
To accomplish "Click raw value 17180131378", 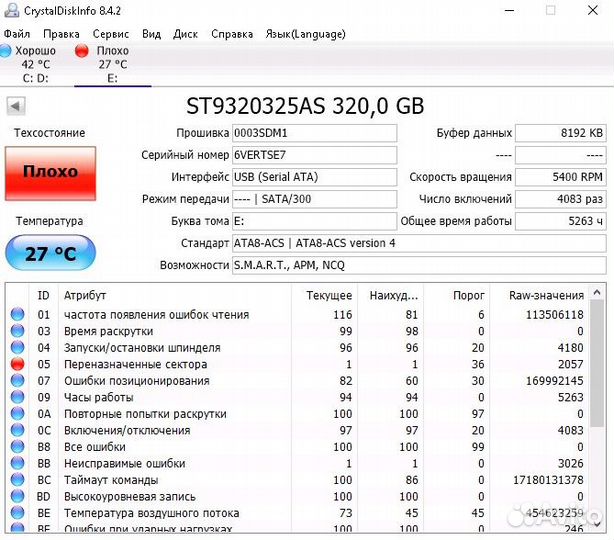I will tap(548, 480).
